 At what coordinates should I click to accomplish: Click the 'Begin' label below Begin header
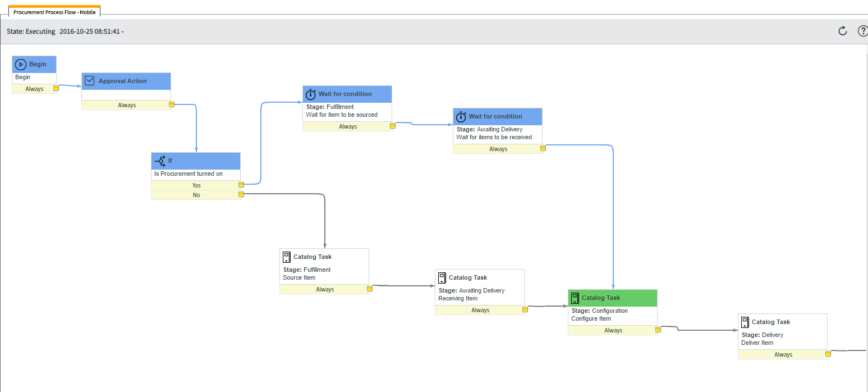point(23,77)
